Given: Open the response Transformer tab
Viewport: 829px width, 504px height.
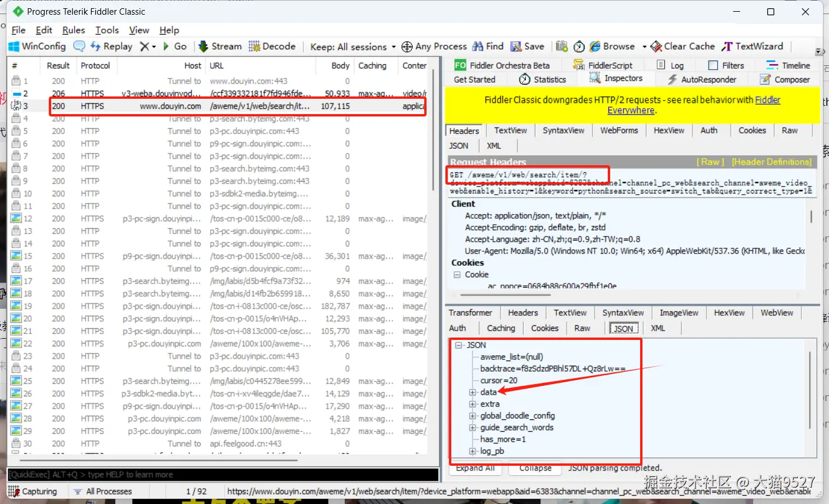Looking at the screenshot, I should [470, 313].
